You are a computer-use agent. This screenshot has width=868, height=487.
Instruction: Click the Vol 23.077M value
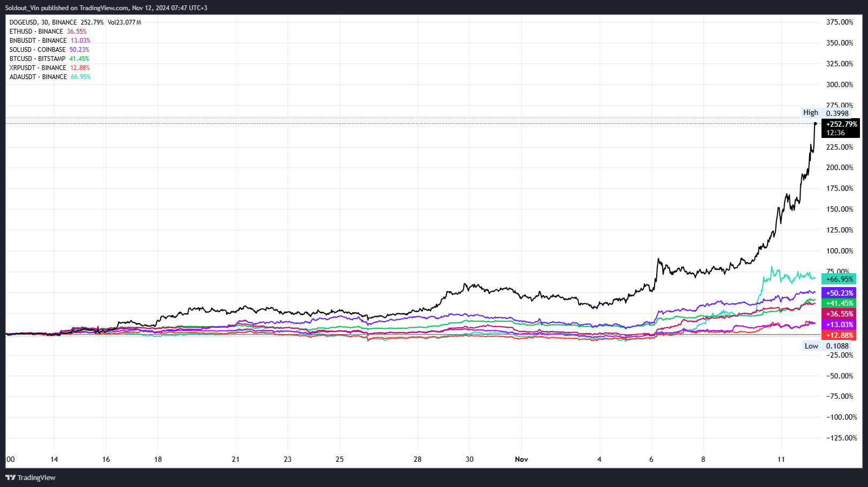click(125, 22)
